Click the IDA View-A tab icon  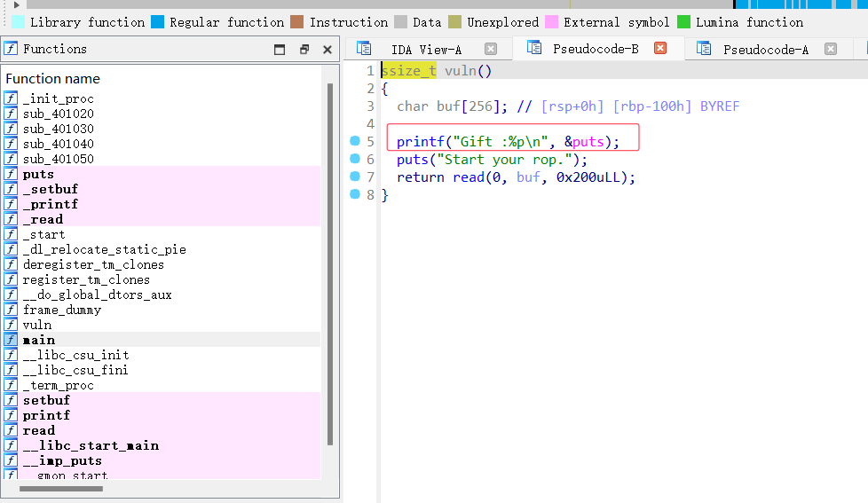pyautogui.click(x=364, y=50)
